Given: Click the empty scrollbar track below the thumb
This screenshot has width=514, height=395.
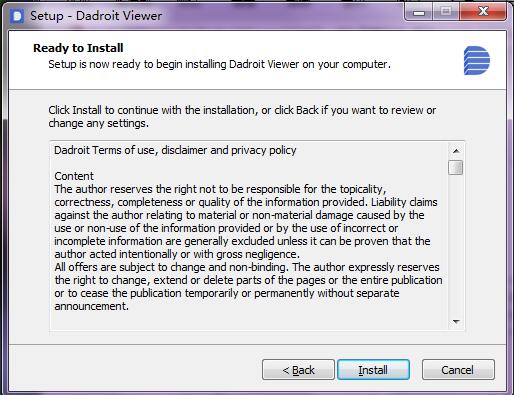Looking at the screenshot, I should 456,245.
